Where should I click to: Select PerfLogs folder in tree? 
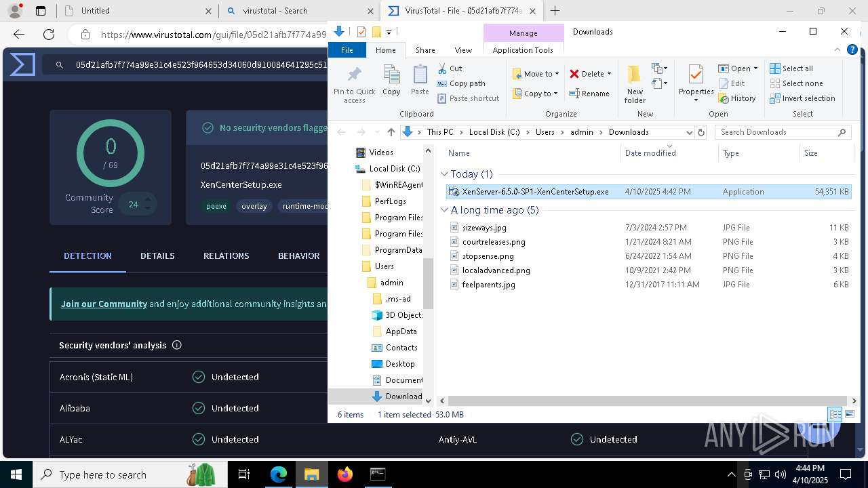click(390, 201)
